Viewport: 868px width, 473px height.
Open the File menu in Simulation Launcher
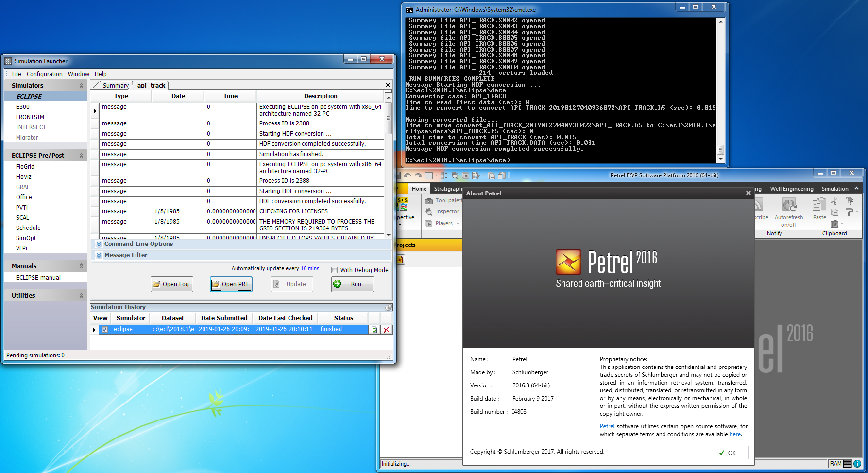coord(17,74)
